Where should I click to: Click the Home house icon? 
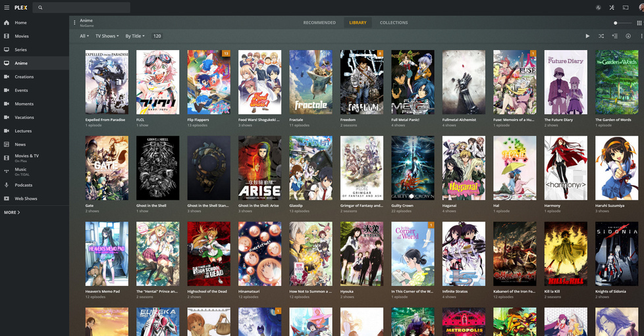7,22
